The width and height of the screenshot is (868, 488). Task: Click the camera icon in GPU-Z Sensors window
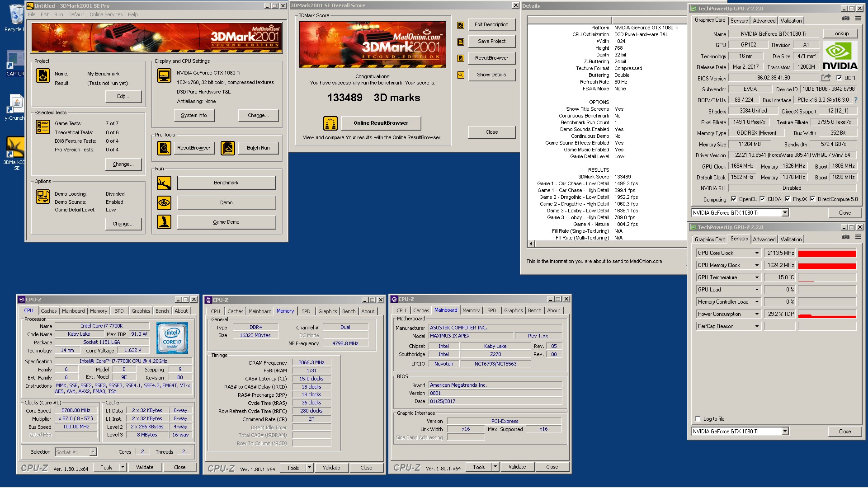tap(845, 237)
